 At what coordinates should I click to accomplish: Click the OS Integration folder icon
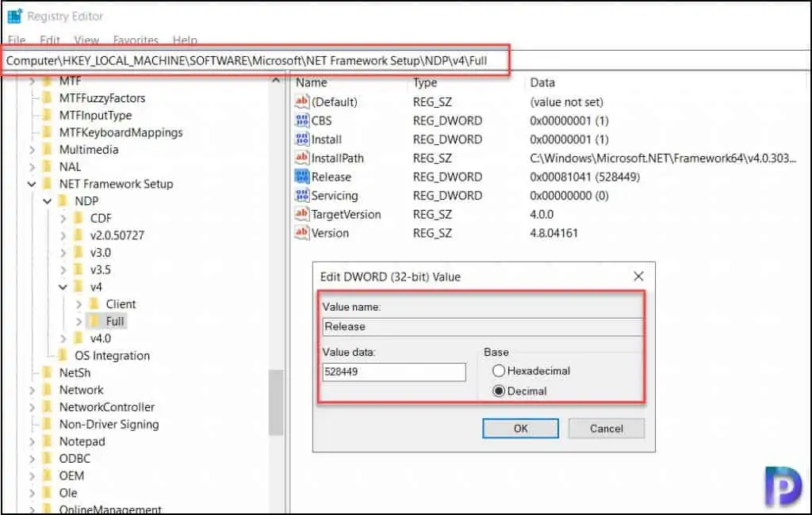coord(63,355)
